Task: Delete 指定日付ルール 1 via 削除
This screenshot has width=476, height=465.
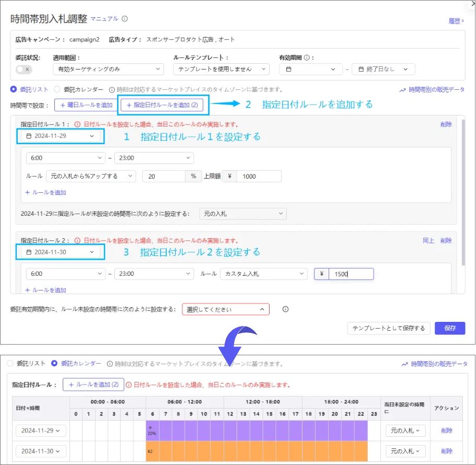Action: pos(446,124)
